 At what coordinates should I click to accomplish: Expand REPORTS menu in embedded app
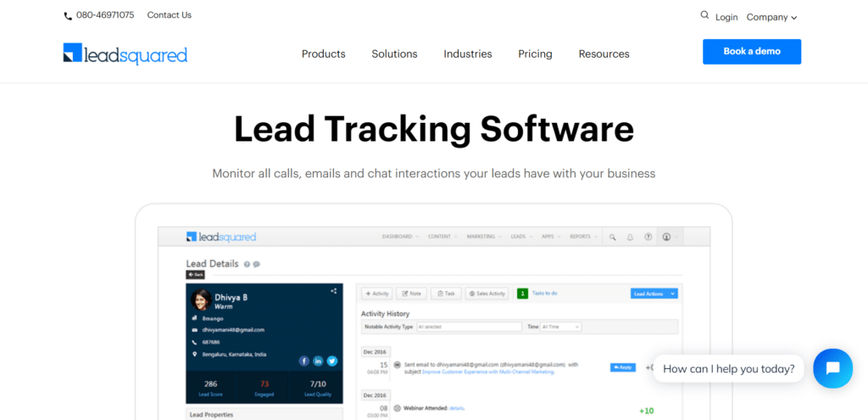pos(583,237)
